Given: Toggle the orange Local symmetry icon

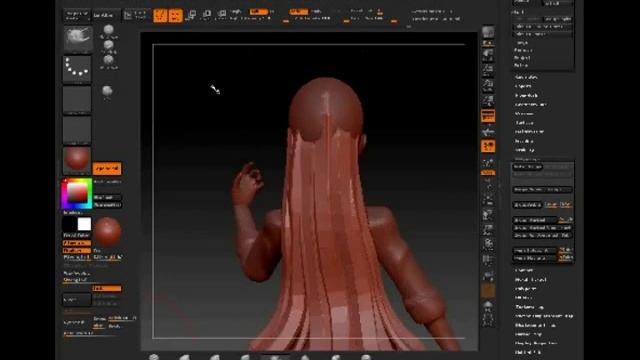Looking at the screenshot, I should (488, 146).
